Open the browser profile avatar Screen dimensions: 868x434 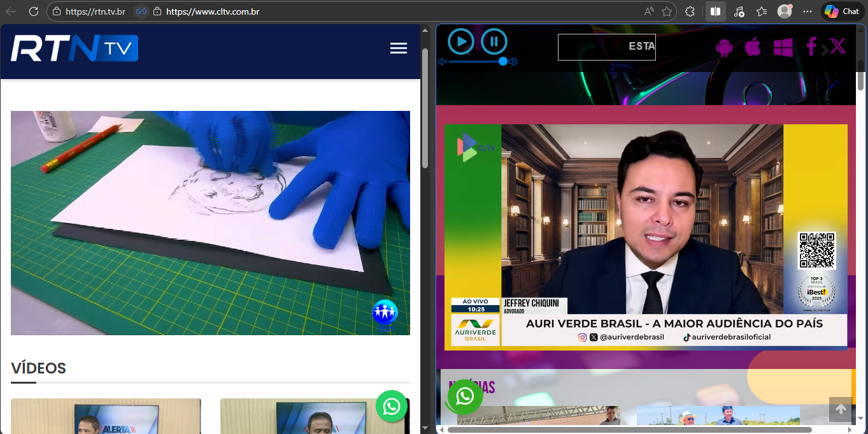click(x=785, y=11)
